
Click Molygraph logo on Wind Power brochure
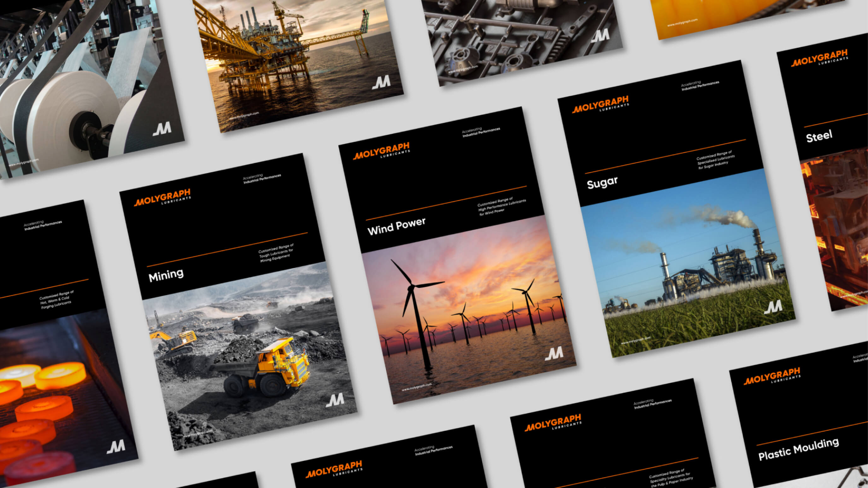coord(381,151)
